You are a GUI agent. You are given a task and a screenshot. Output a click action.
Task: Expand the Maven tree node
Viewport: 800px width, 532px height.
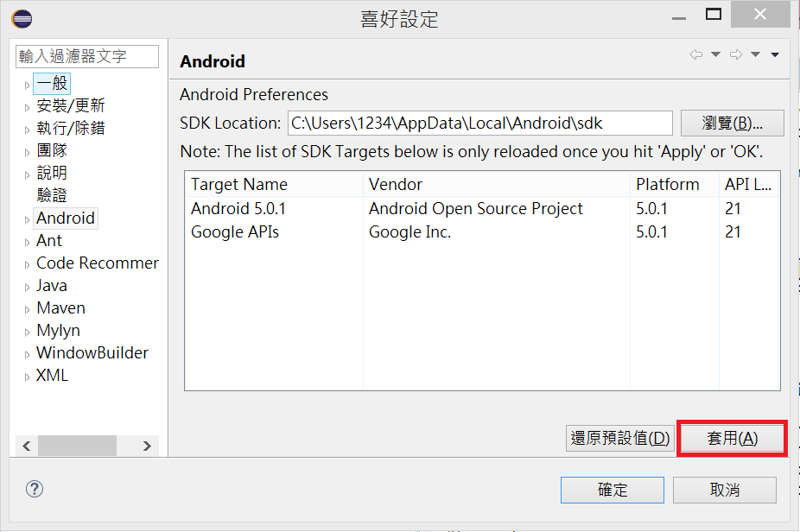27,309
